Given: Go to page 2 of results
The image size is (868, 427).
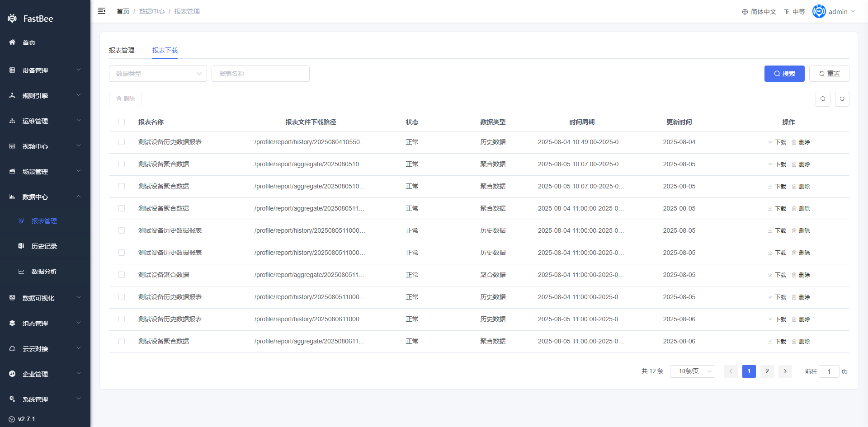Looking at the screenshot, I should click(x=767, y=371).
